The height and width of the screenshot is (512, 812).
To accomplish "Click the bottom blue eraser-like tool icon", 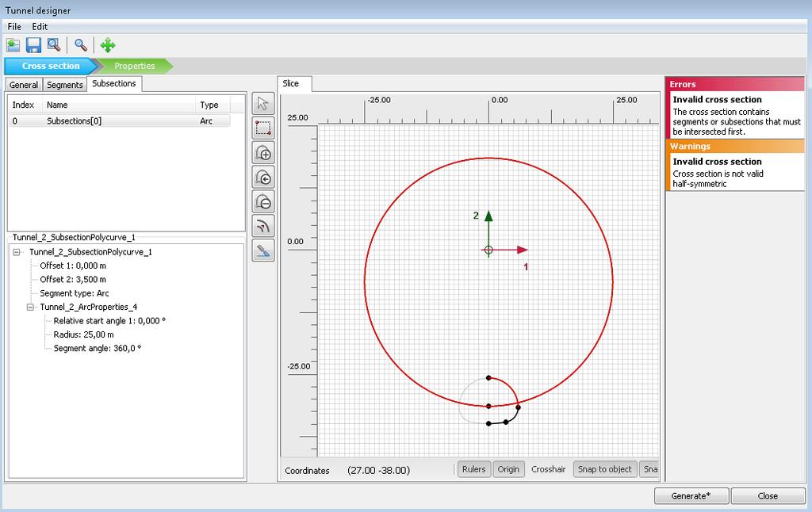I will coord(263,251).
